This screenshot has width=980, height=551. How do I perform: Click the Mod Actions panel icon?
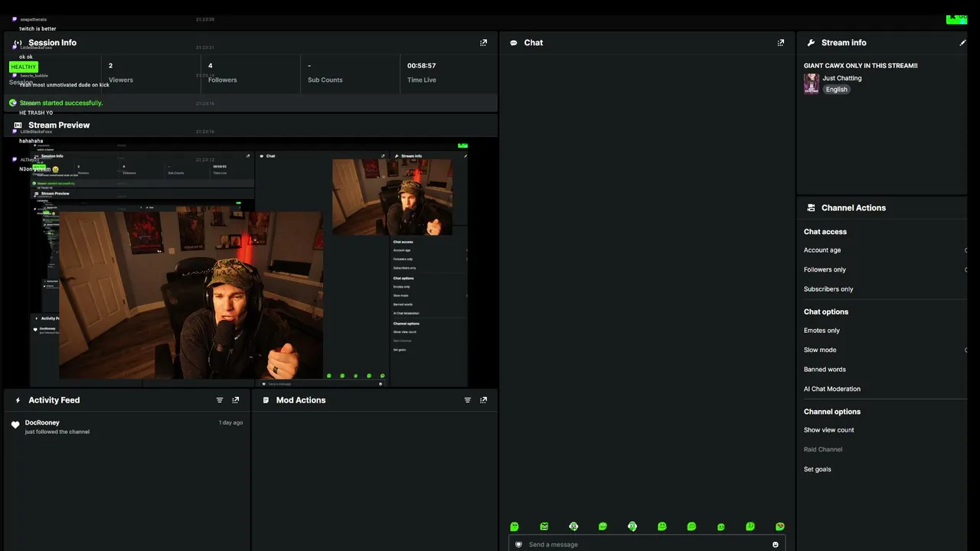(x=266, y=400)
